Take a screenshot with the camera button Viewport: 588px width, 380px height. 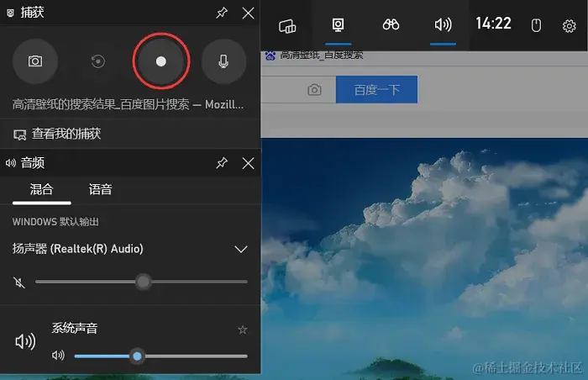pos(35,61)
